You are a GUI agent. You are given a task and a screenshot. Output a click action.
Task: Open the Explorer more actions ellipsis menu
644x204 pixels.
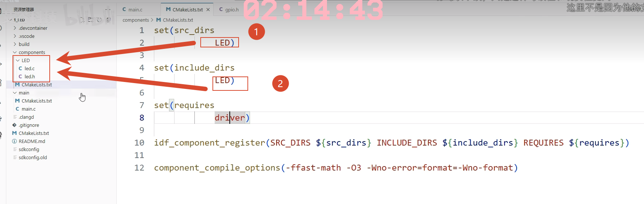tap(108, 10)
